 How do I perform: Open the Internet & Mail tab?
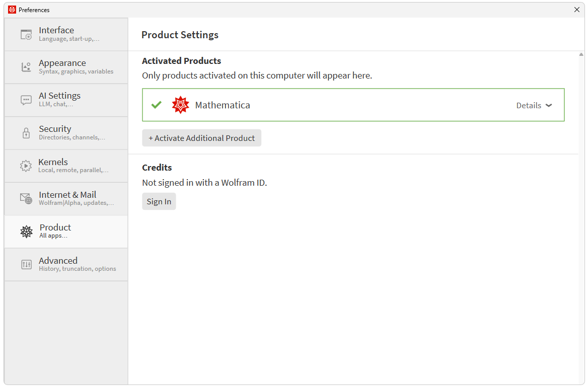(x=66, y=199)
